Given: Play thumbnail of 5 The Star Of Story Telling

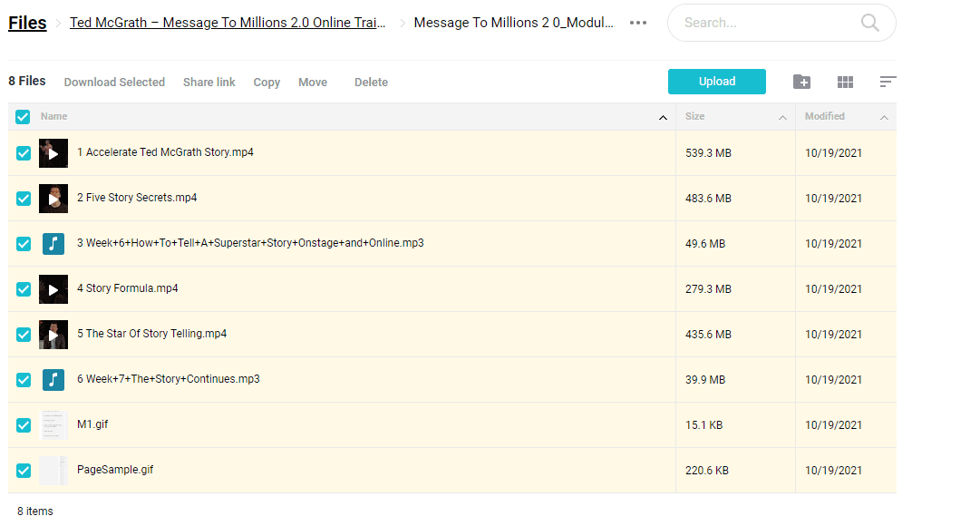Looking at the screenshot, I should 53,335.
